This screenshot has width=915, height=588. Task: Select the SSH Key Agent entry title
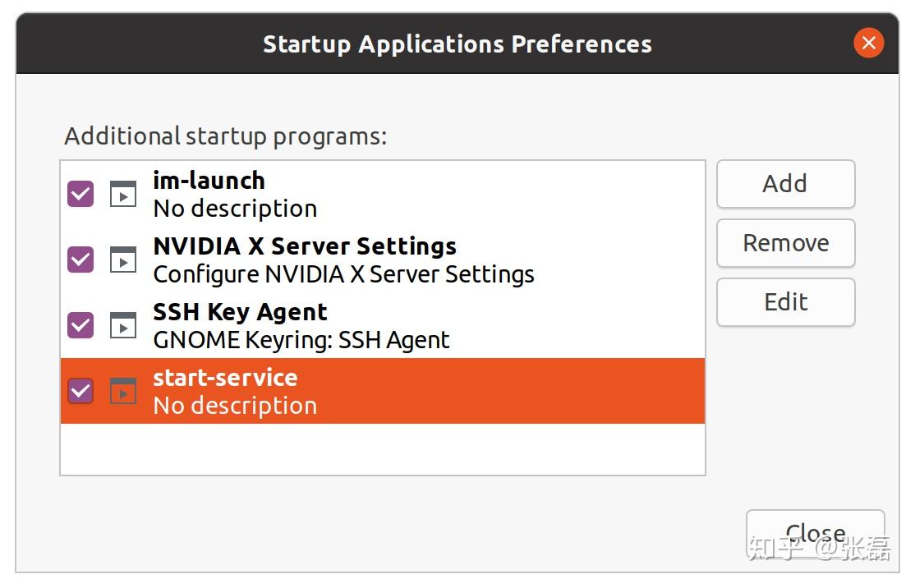point(240,312)
